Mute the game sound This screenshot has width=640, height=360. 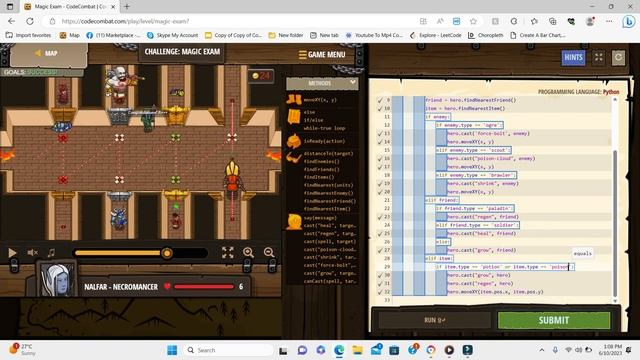click(32, 253)
